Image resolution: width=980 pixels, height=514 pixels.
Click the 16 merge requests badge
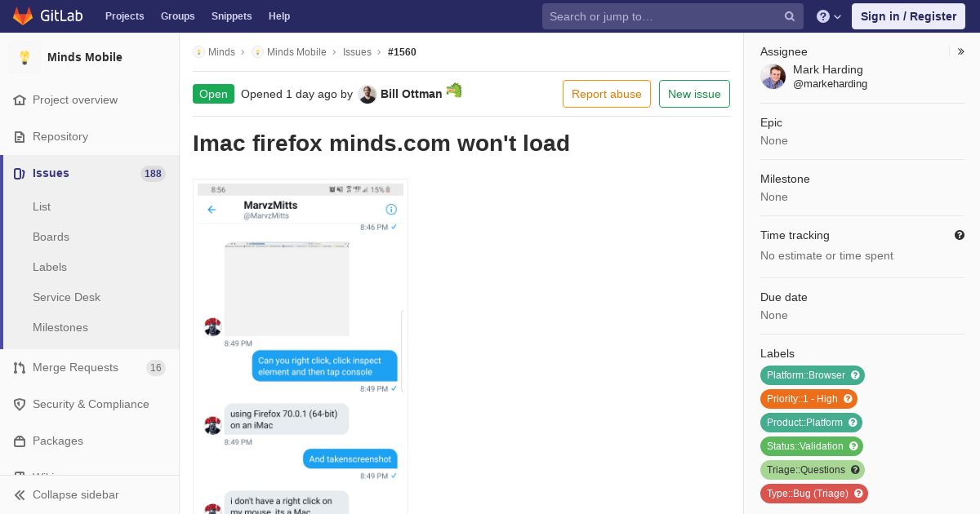point(156,367)
